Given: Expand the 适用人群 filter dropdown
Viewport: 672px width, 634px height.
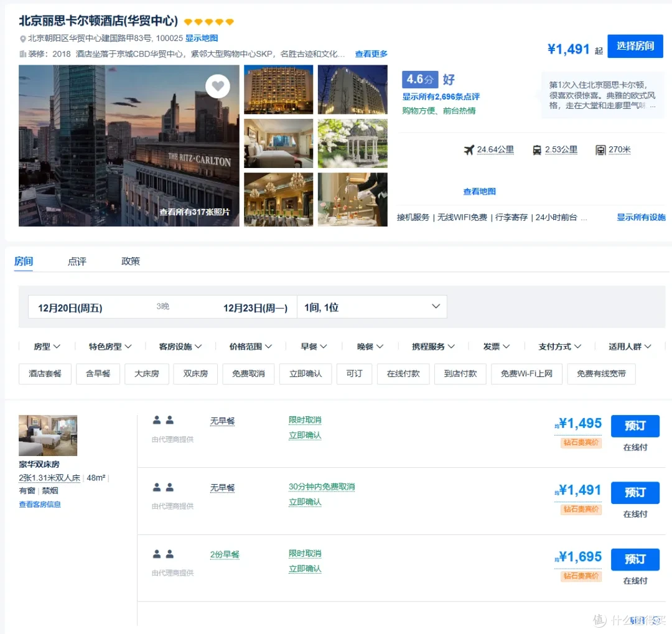Looking at the screenshot, I should tap(630, 347).
